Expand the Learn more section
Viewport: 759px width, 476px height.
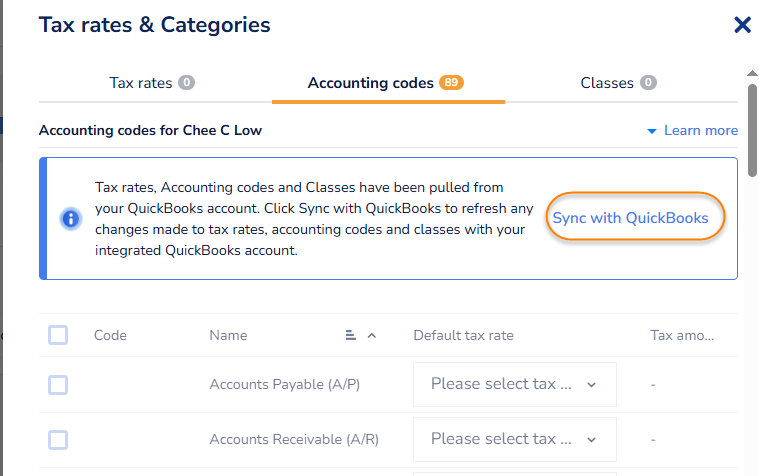(x=700, y=131)
